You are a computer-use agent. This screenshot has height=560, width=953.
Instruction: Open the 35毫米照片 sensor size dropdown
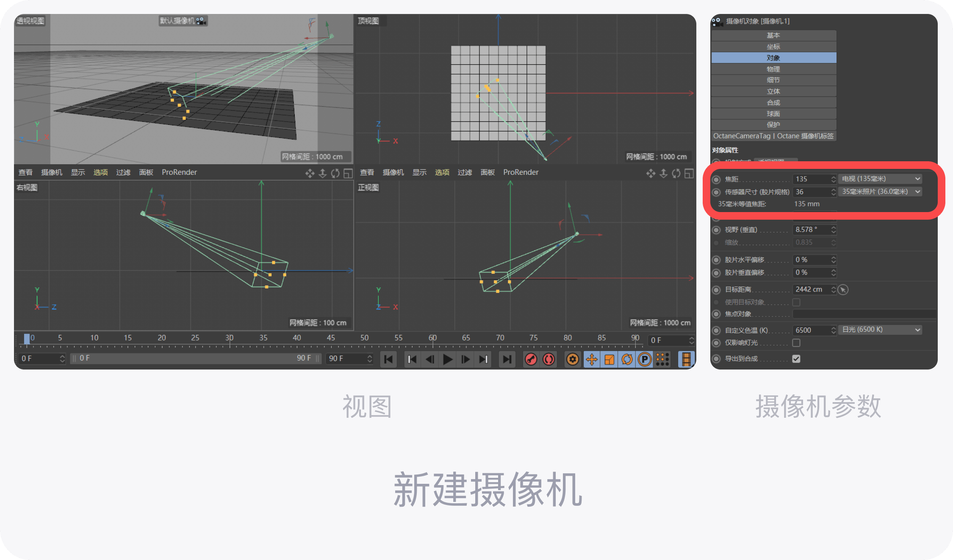[880, 192]
